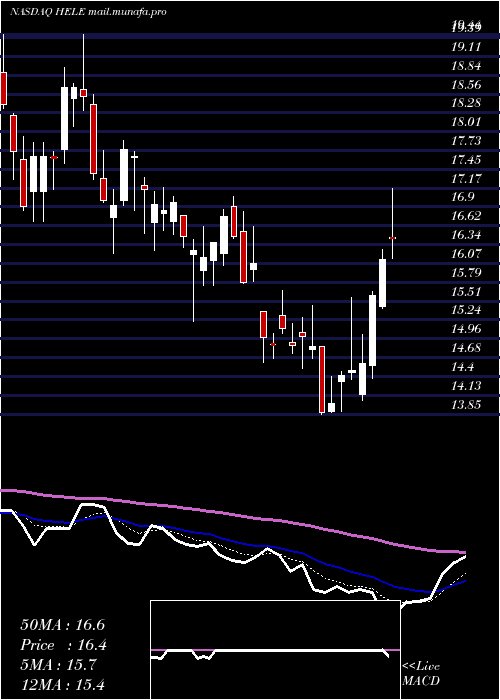Click the 16.62 price level label
500x700 pixels.
(466, 216)
